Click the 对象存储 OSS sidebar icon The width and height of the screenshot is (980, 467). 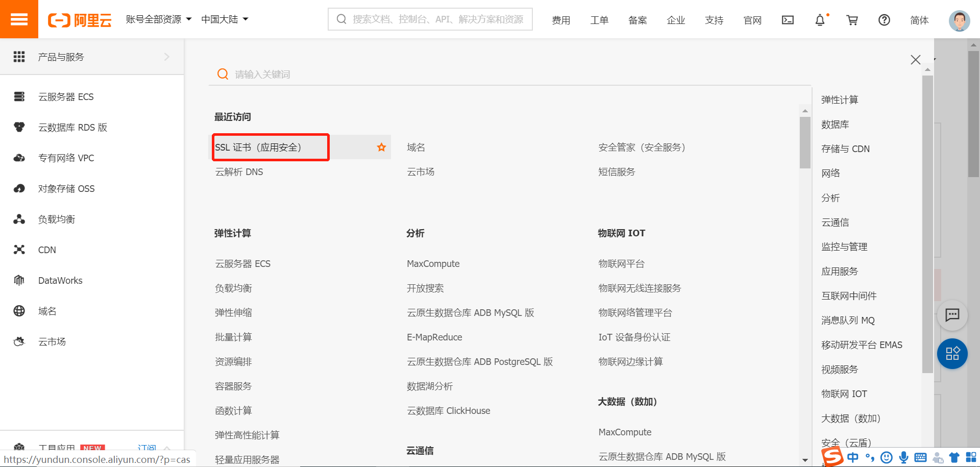click(19, 188)
